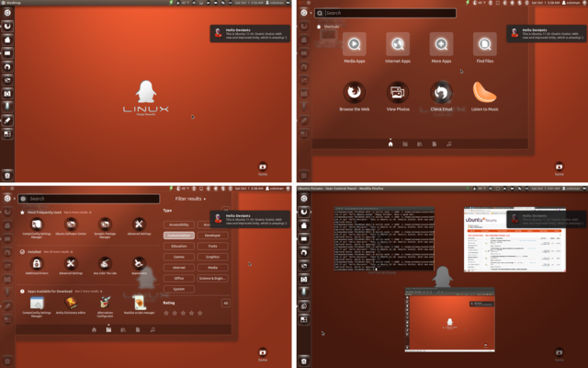The image size is (588, 368).
Task: Toggle the Internet type filter
Action: 179,268
